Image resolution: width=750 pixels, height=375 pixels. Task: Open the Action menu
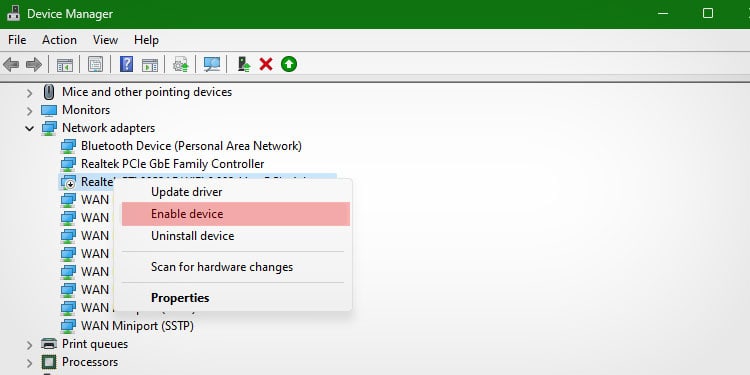point(59,40)
